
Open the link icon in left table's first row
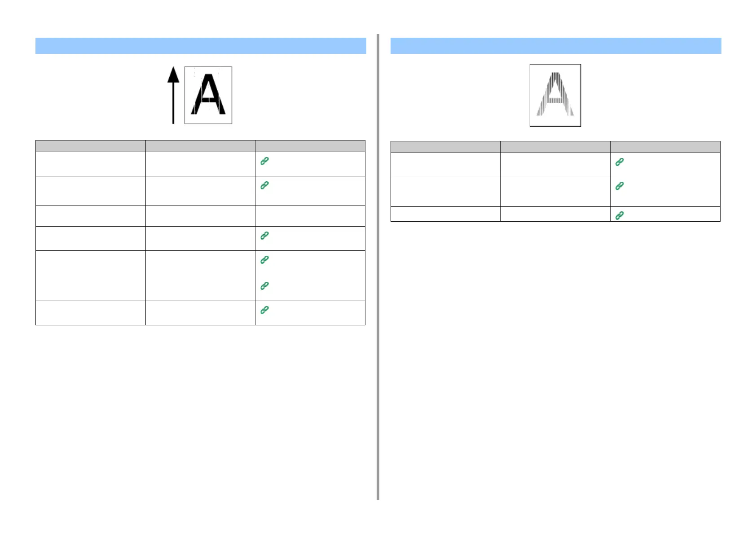pyautogui.click(x=265, y=161)
